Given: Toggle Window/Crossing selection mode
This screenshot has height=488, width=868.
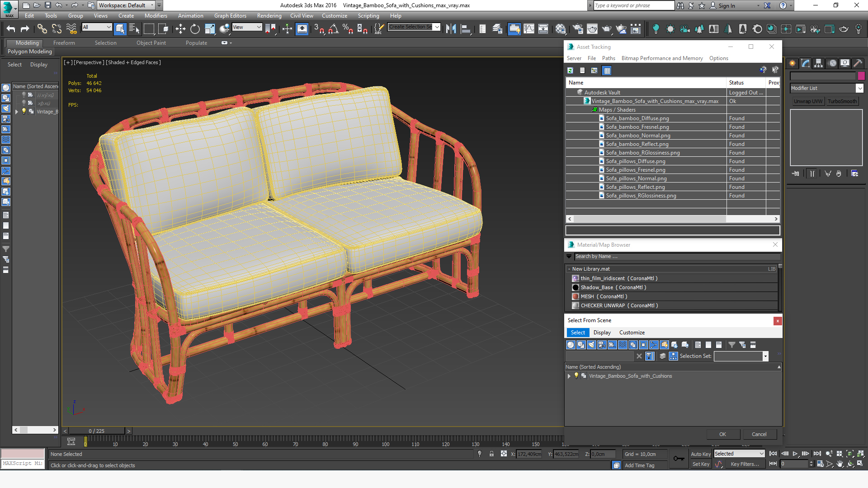Looking at the screenshot, I should pyautogui.click(x=163, y=29).
